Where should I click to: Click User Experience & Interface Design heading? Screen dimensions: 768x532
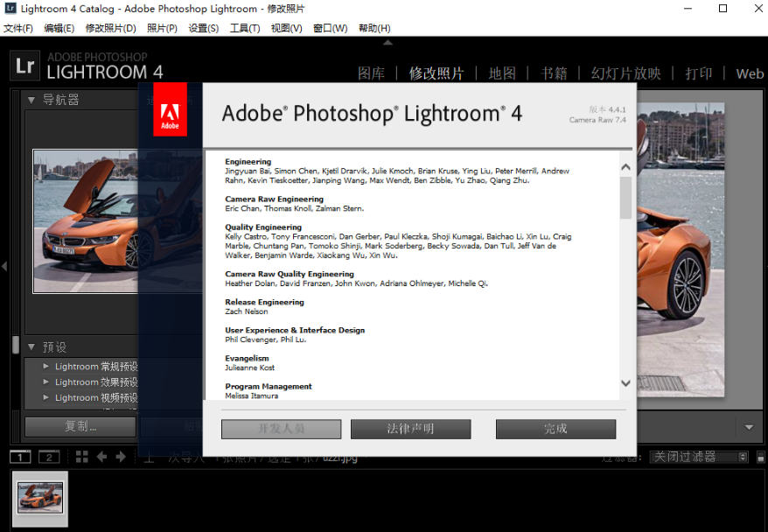[295, 330]
